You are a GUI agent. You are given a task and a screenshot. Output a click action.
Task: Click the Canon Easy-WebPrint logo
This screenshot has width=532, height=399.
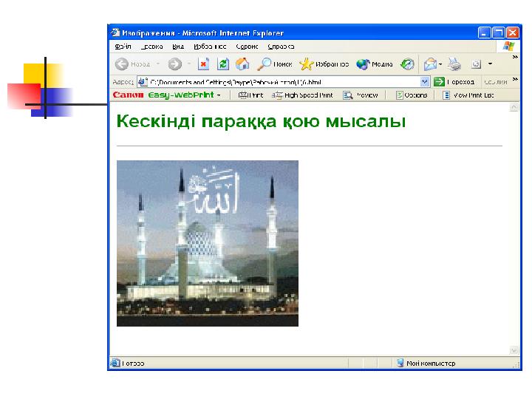(x=163, y=95)
